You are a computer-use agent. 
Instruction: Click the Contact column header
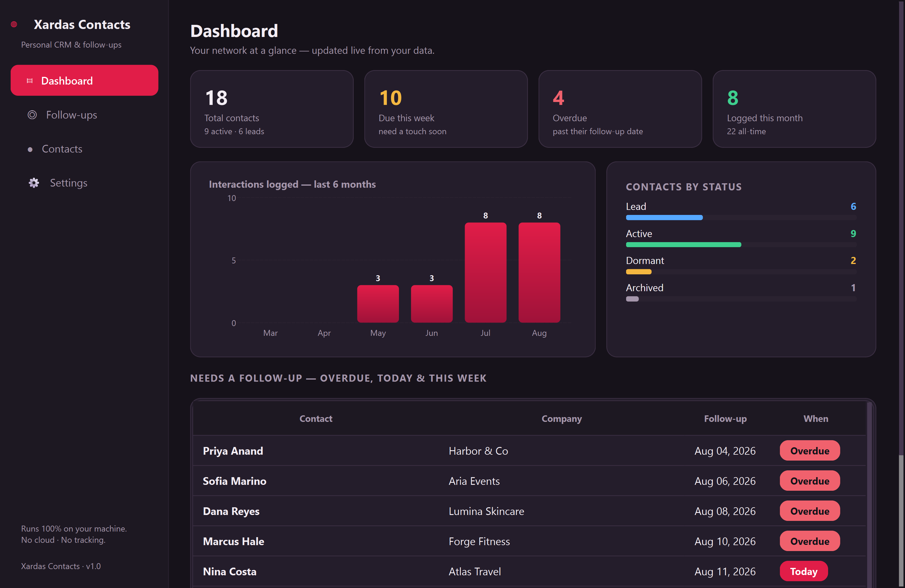(316, 419)
